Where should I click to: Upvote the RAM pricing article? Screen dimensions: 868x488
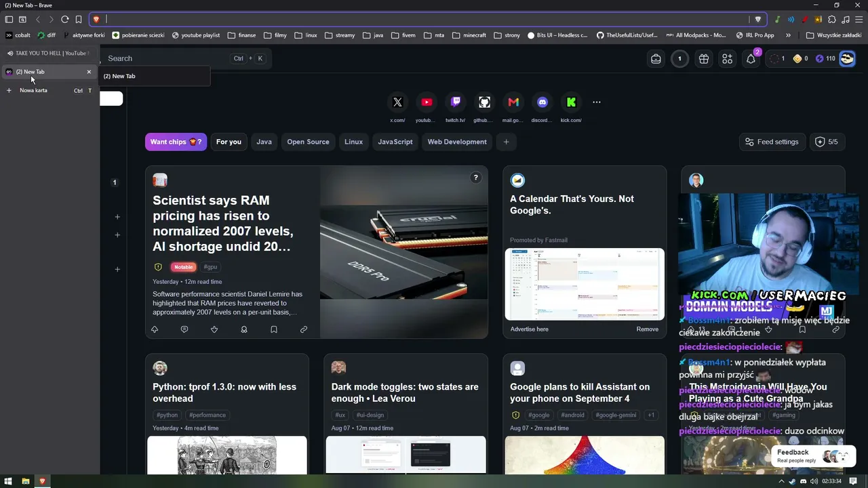[155, 329]
